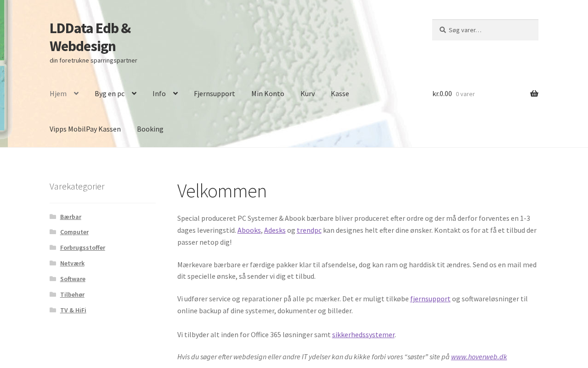Click the folder icon beside Computer

(x=53, y=232)
